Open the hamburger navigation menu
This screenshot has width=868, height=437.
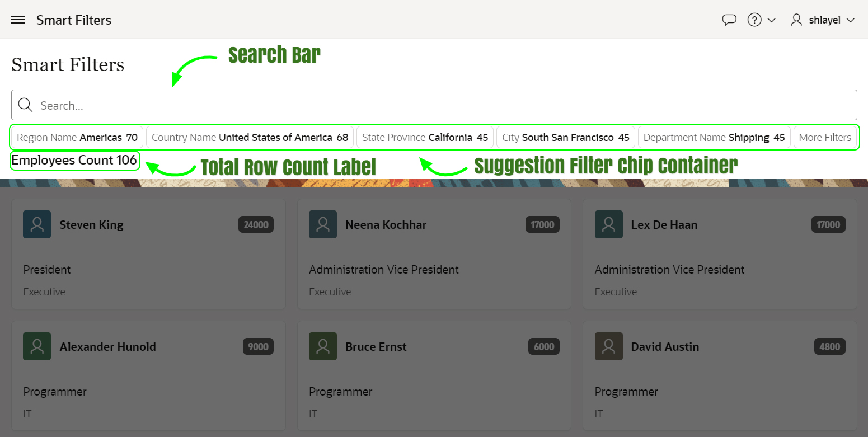pyautogui.click(x=18, y=20)
